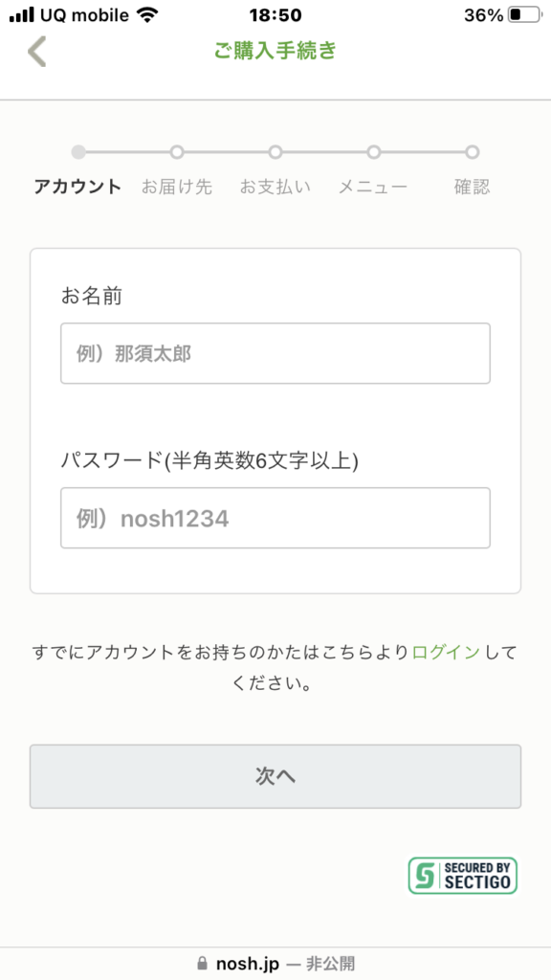Select the お届け先 step circle
The image size is (551, 980).
(x=177, y=152)
